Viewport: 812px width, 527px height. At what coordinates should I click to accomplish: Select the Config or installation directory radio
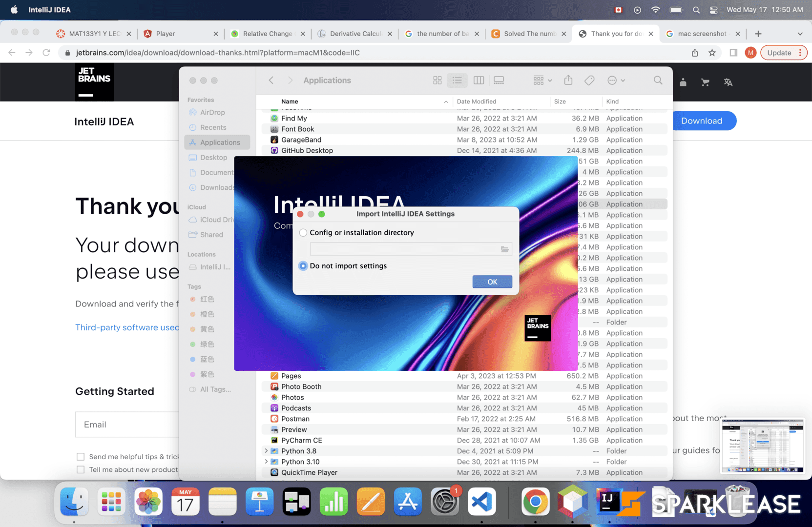point(303,233)
